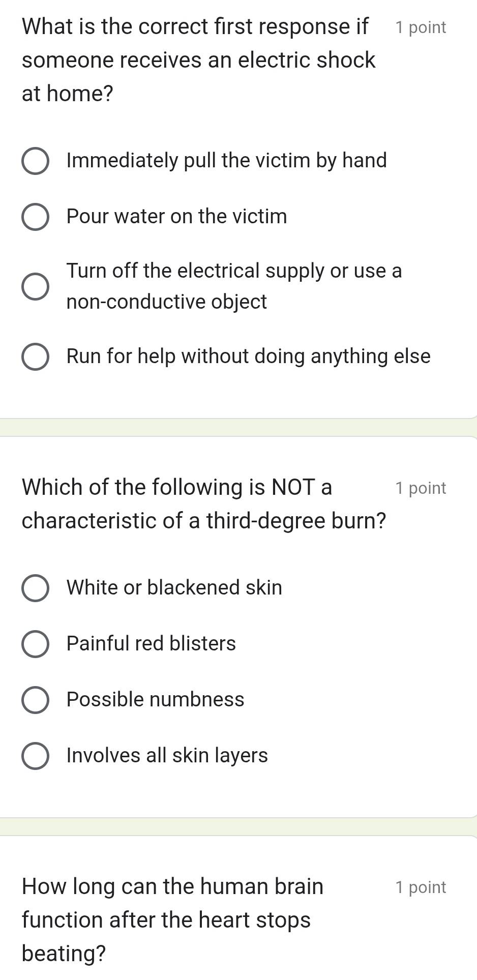The height and width of the screenshot is (980, 477).
Task: Click 'Run for help without doing anything else' text
Action: [249, 357]
